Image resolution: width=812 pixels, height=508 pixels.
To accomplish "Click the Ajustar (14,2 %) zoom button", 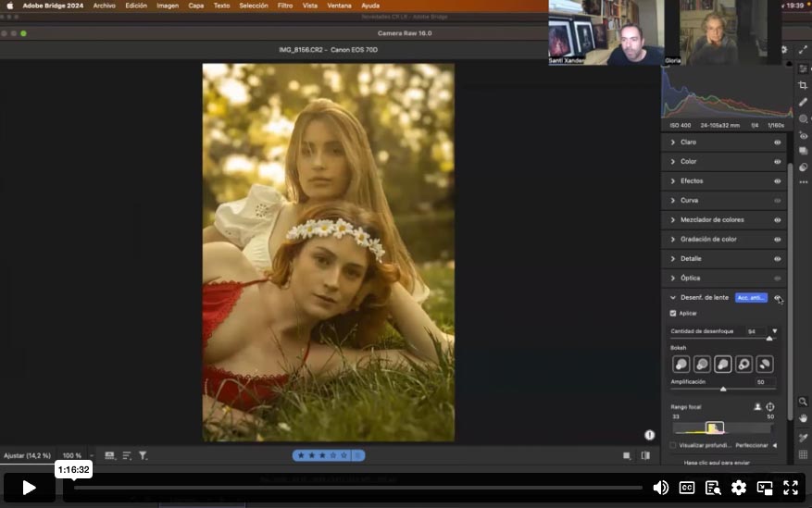I will [27, 456].
